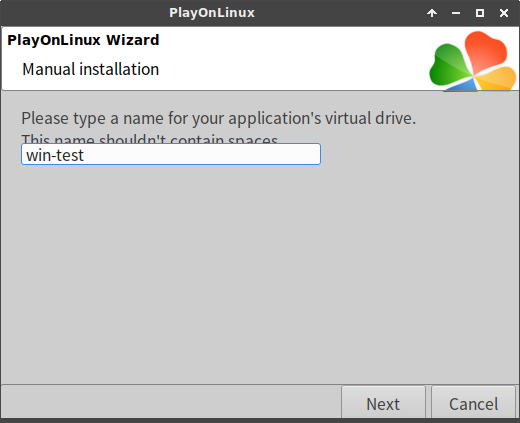Click the "shouldn't contain spaces" text line
This screenshot has height=423, width=520.
pyautogui.click(x=150, y=138)
